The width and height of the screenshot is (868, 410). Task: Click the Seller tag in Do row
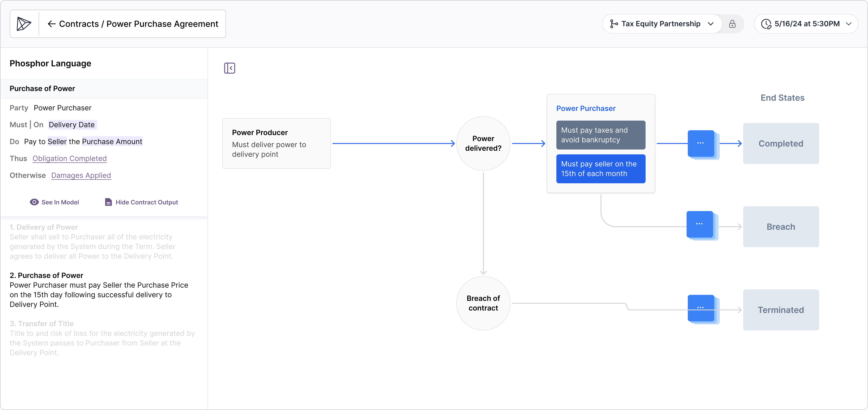tap(57, 142)
